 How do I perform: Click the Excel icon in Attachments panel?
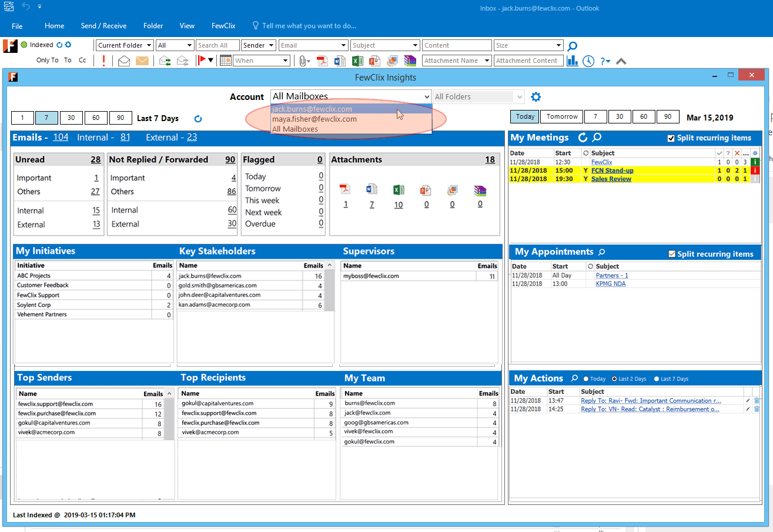399,189
